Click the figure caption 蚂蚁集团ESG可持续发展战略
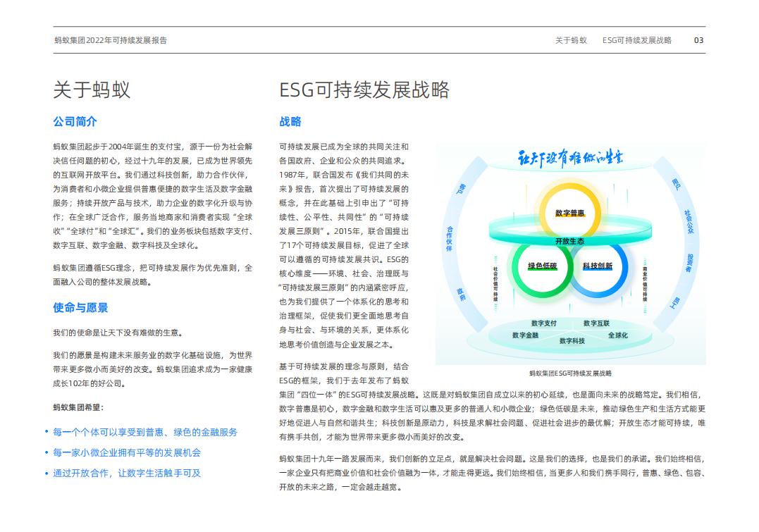This screenshot has width=759, height=532. (x=570, y=373)
